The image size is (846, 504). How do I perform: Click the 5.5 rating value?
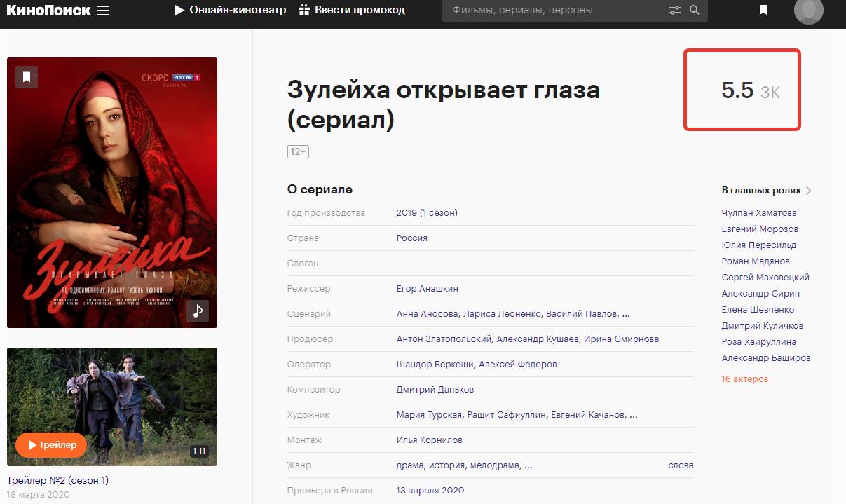click(x=737, y=90)
